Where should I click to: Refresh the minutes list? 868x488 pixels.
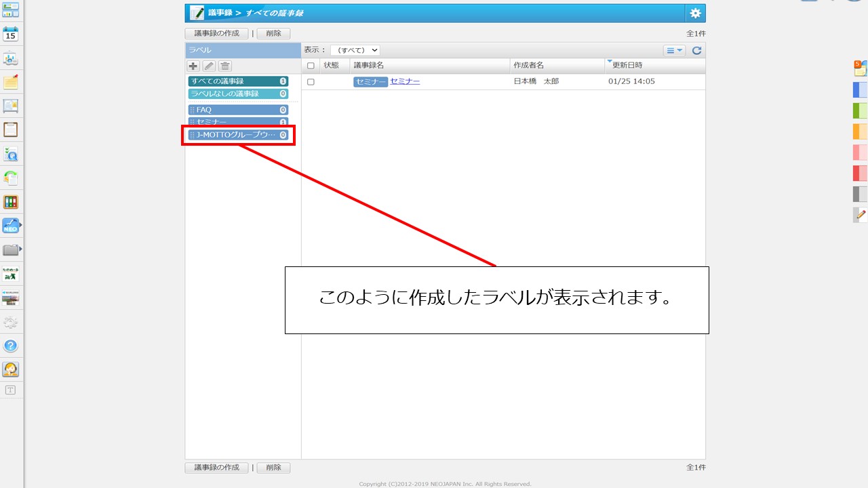[x=696, y=50]
